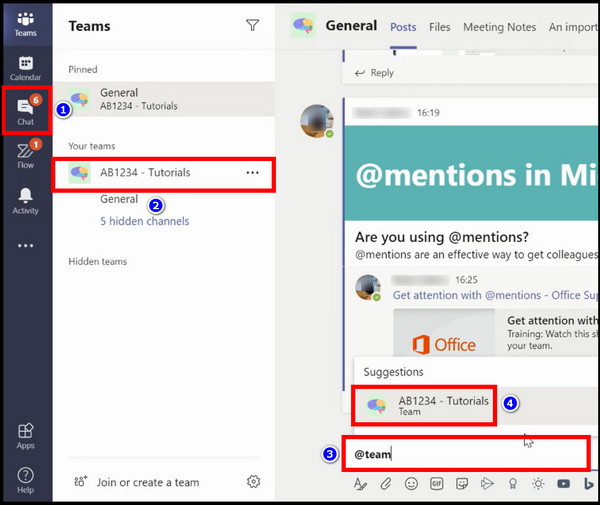The height and width of the screenshot is (505, 600).
Task: Click the Teams panel title
Action: point(90,26)
